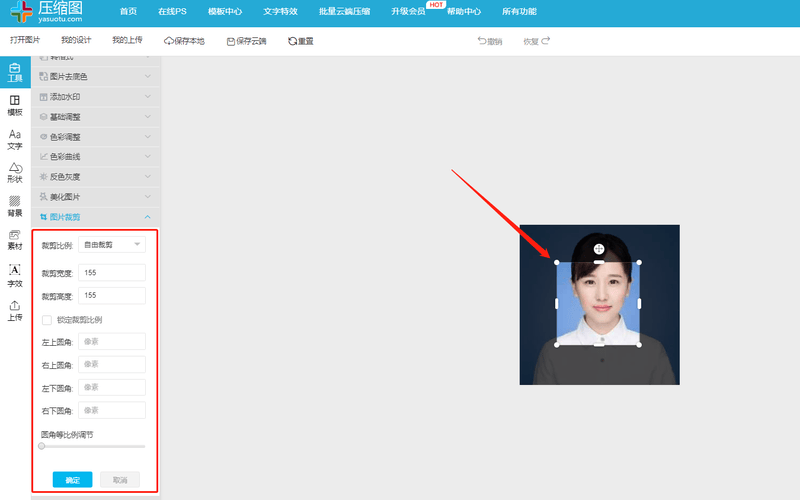Collapse the 图片裁剪 section chevron
Image resolution: width=800 pixels, height=500 pixels.
coord(147,217)
